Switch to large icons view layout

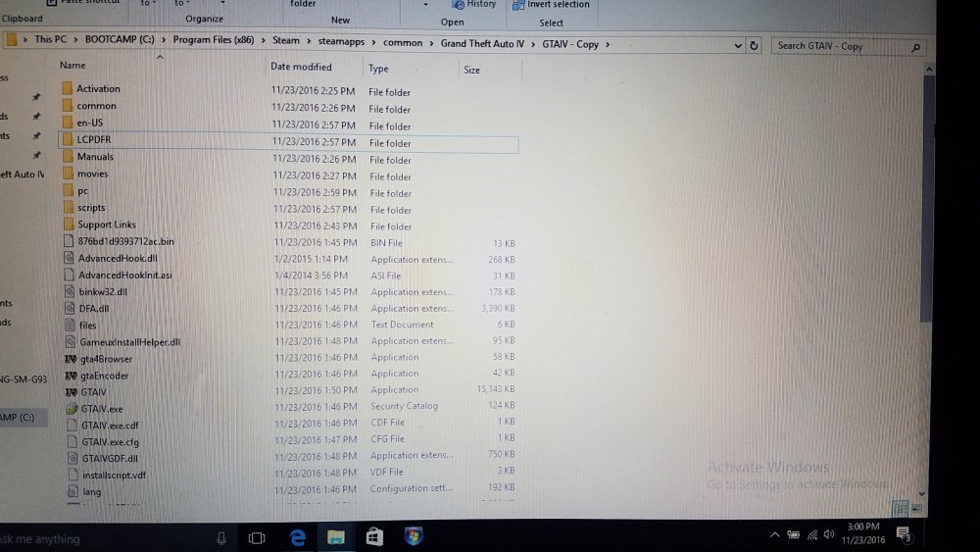click(x=916, y=509)
